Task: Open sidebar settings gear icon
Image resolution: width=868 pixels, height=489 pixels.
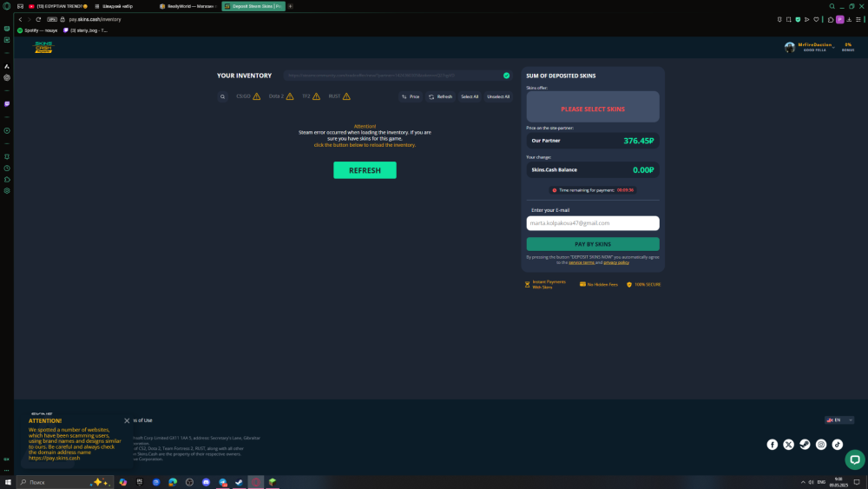Action: [7, 190]
